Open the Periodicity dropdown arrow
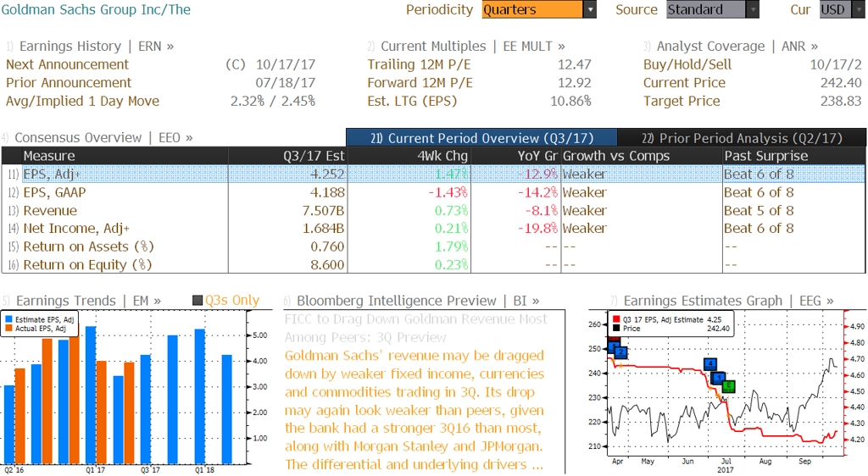Screen dimensions: 868x476 [590, 9]
